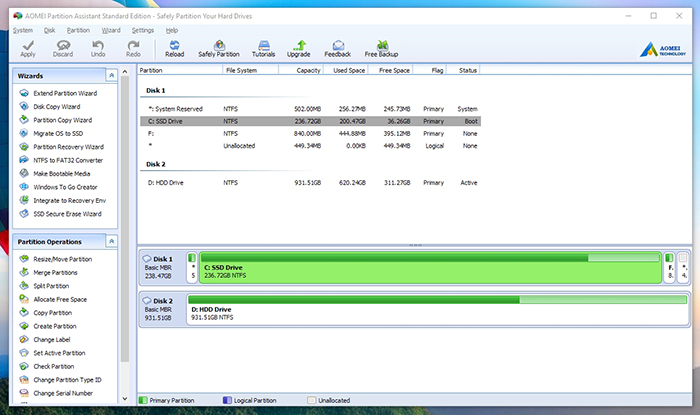Screen dimensions: 700x415
Task: Click the Upgrade arrow icon
Action: coord(299,45)
